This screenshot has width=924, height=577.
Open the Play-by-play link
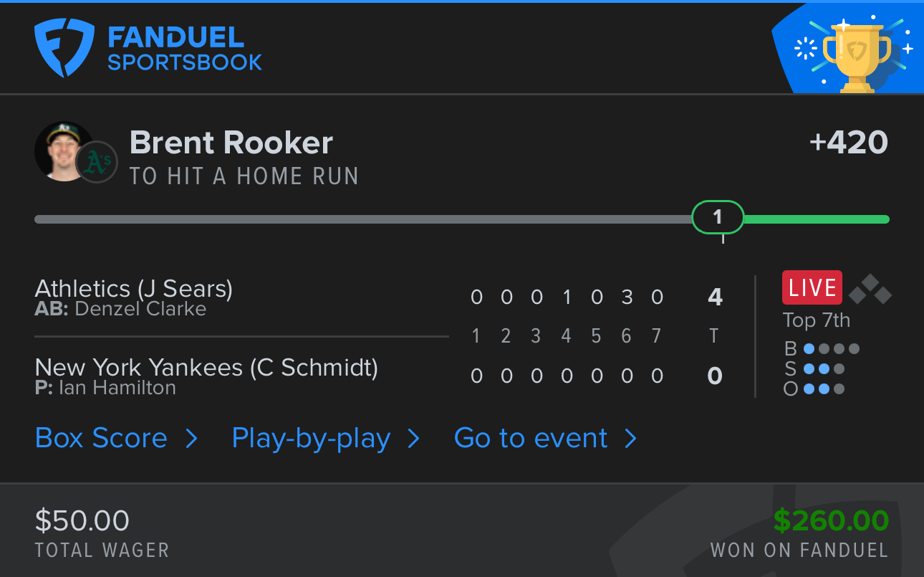click(x=311, y=438)
